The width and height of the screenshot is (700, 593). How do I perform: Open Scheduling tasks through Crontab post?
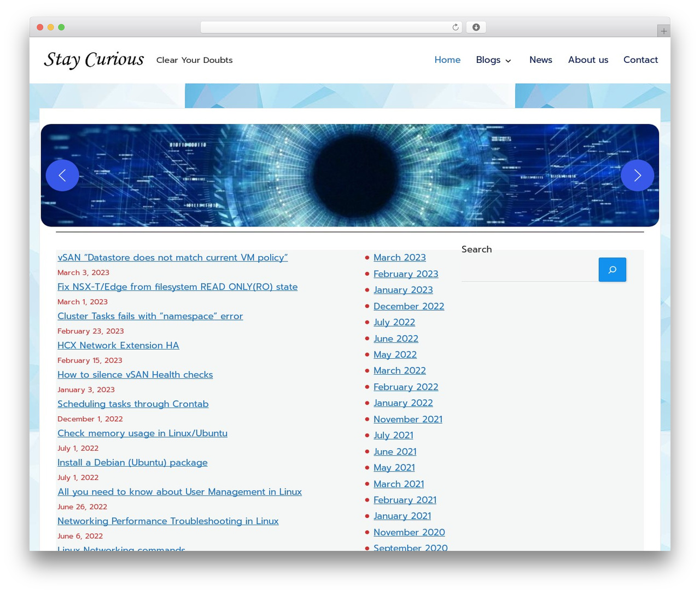click(133, 404)
